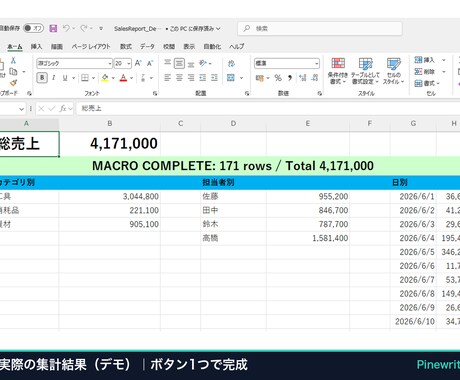Open 条件付き書式 conditional formatting menu
This screenshot has height=380, width=460.
(x=338, y=71)
